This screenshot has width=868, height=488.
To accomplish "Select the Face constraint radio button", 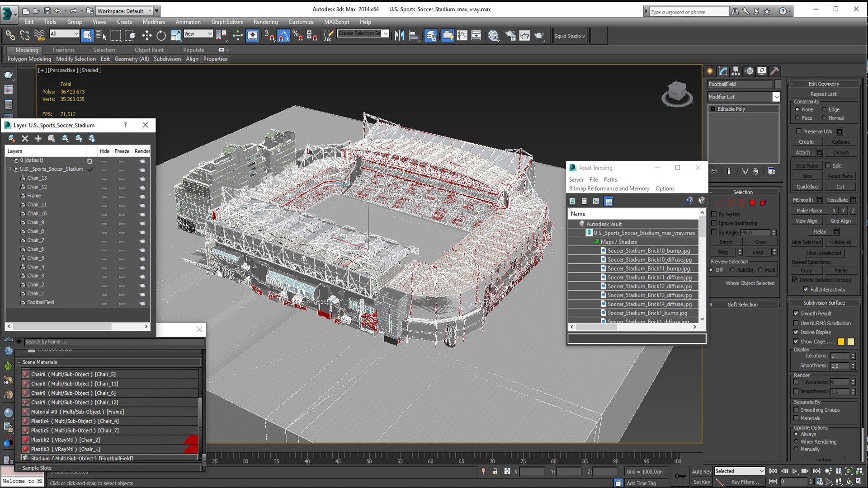I will point(797,118).
